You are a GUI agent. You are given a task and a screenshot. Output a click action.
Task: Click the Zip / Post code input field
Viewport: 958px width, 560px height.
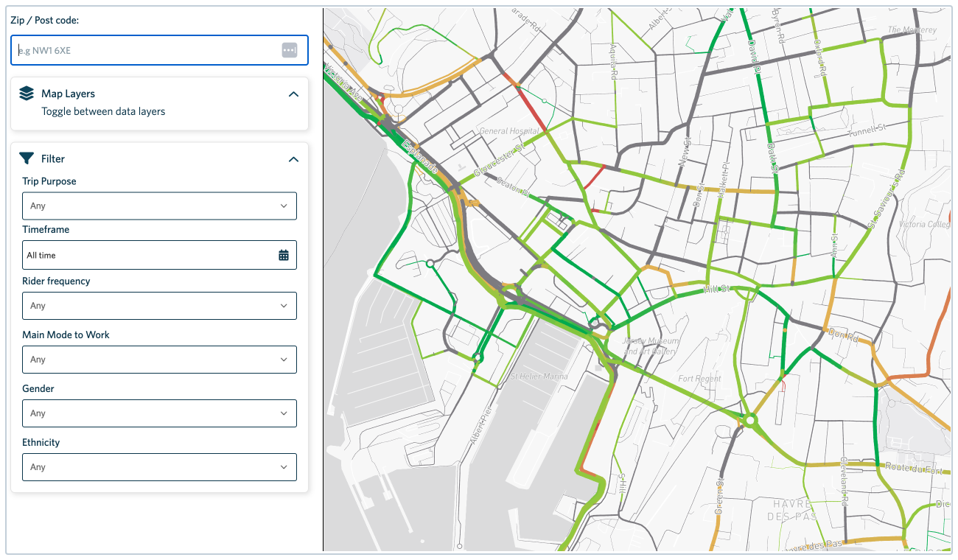point(159,50)
